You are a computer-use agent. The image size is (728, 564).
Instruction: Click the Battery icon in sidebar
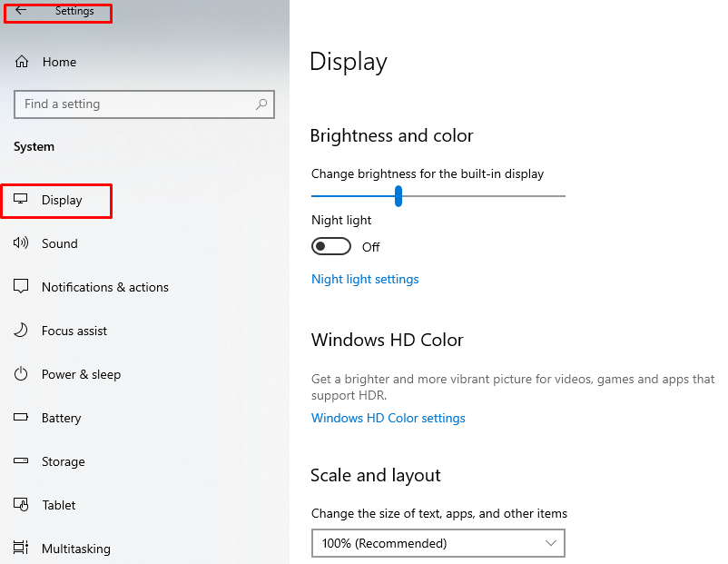coord(21,417)
